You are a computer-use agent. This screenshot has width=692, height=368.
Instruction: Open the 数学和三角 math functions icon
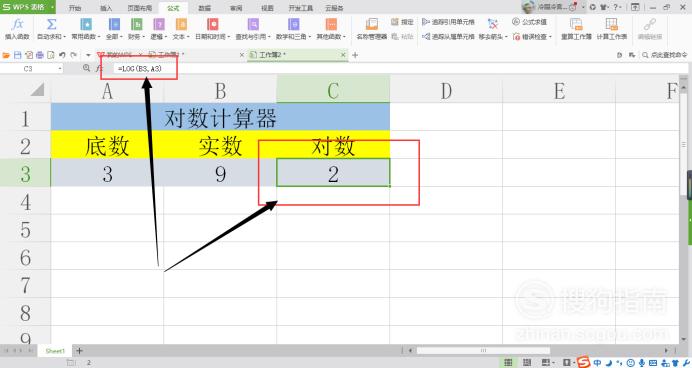coord(293,25)
